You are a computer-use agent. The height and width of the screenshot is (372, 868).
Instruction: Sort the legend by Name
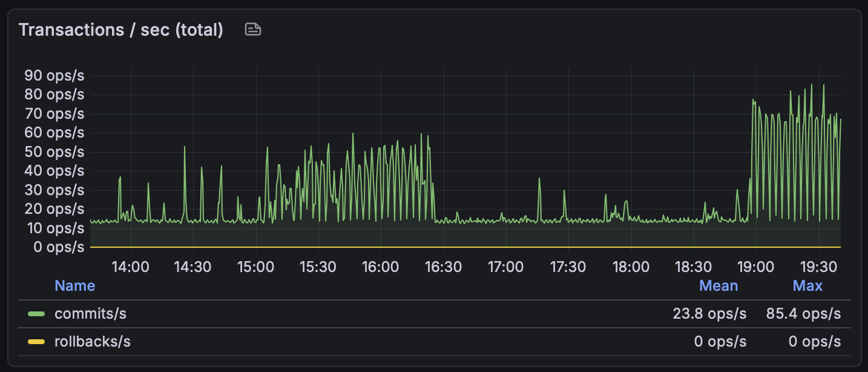(74, 285)
